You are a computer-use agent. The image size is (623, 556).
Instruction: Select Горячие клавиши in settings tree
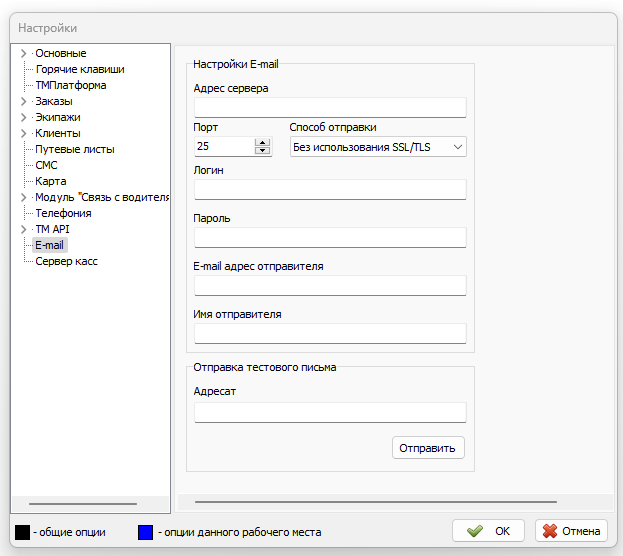pyautogui.click(x=80, y=69)
